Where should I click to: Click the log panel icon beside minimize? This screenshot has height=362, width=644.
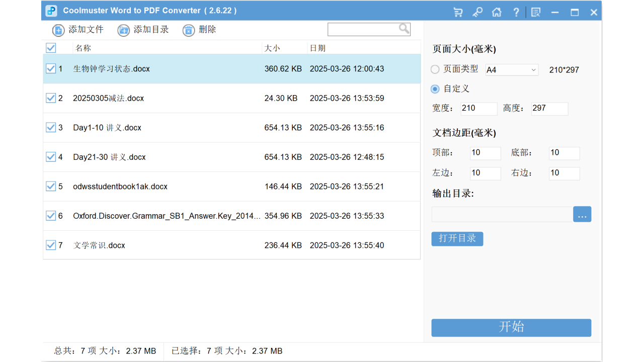point(535,12)
